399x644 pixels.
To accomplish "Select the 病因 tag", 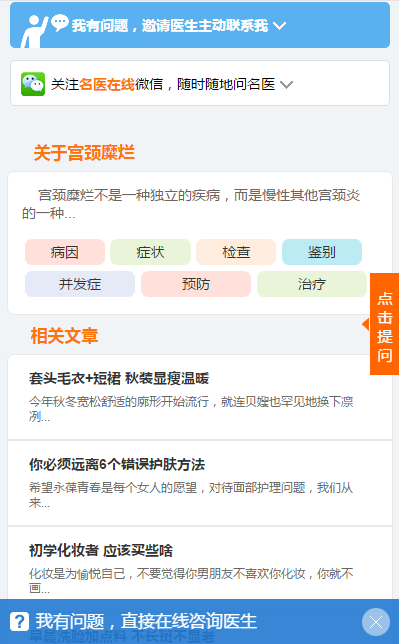I will point(65,252).
